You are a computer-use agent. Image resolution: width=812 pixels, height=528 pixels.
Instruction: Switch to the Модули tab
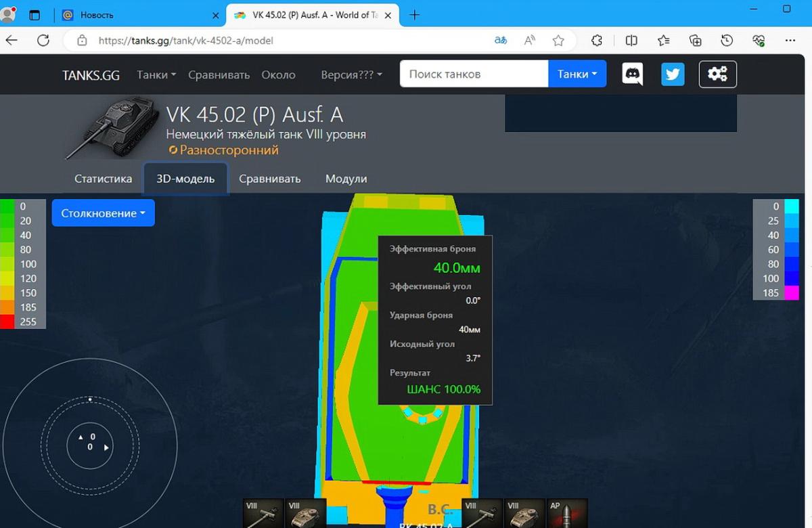pyautogui.click(x=346, y=179)
